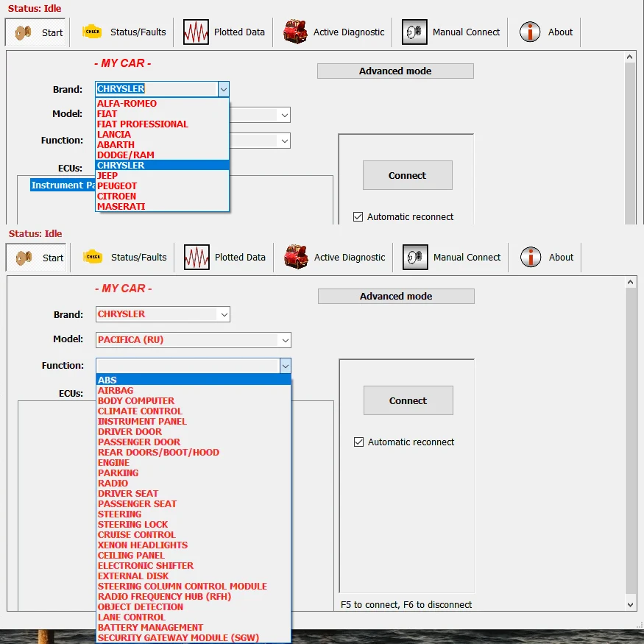Switch to Plotted Data tab in the Pacifica window
This screenshot has width=644, height=644.
[x=224, y=258]
